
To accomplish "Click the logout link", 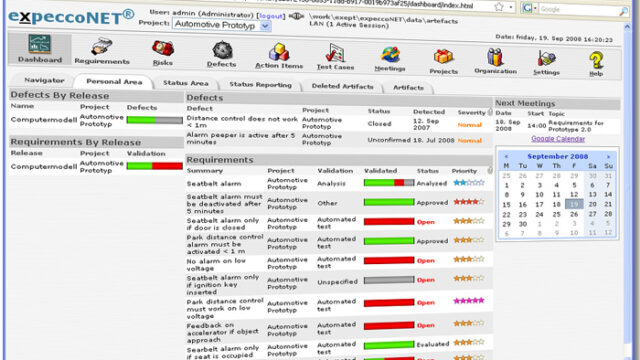I will pos(271,16).
